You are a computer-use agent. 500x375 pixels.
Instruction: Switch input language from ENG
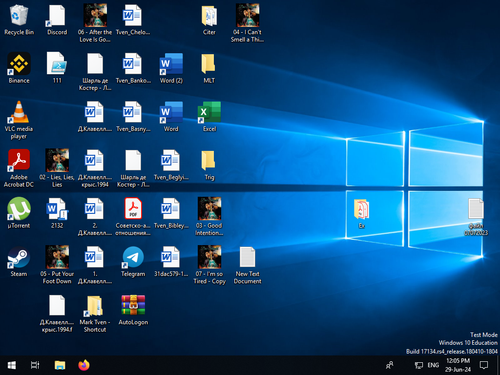(433, 365)
